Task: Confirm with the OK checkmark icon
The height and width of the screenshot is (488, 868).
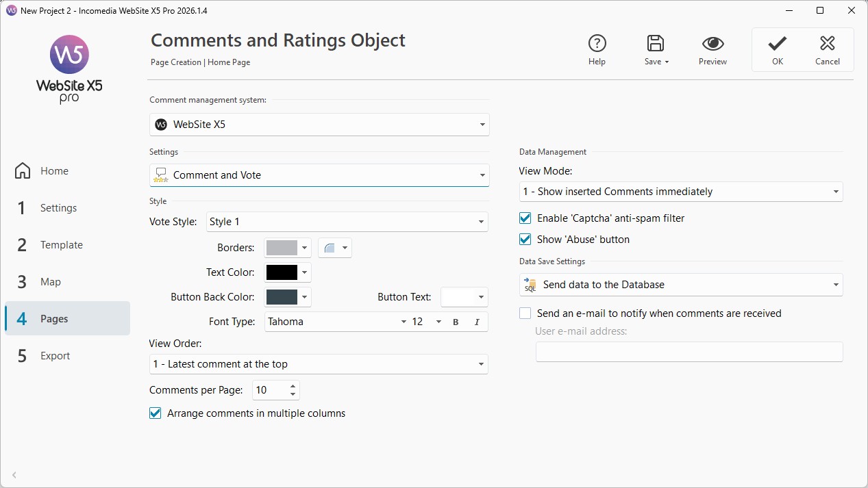Action: [x=777, y=44]
